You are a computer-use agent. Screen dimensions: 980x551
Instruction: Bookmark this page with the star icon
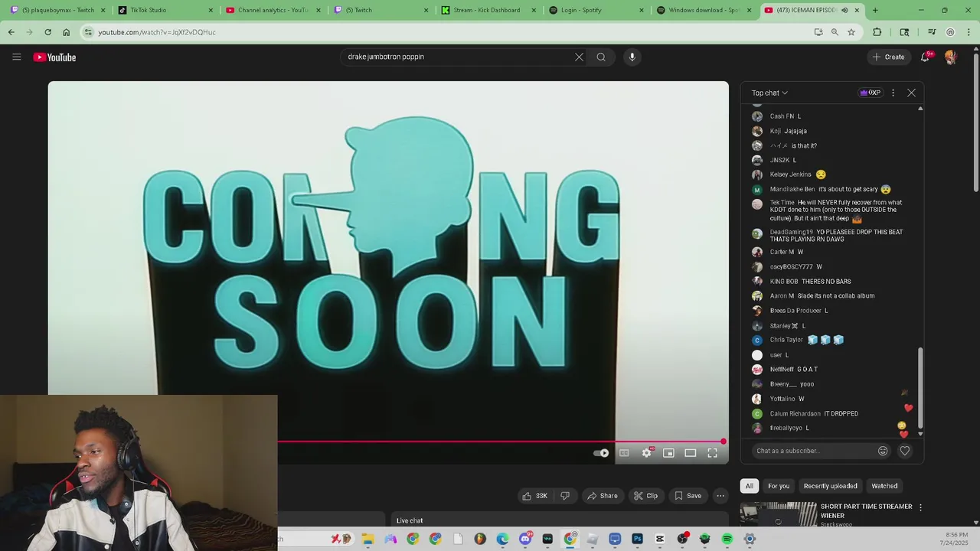(x=851, y=32)
